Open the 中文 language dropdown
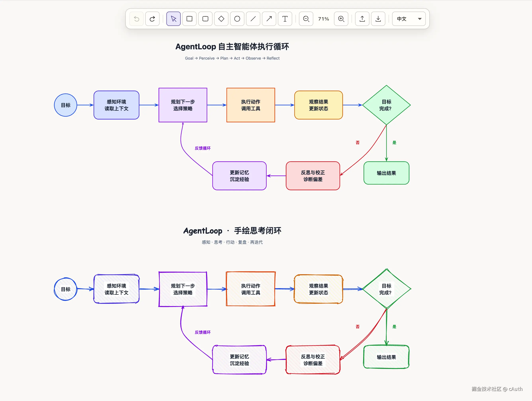Screen dimensions: 532x401 pyautogui.click(x=409, y=19)
